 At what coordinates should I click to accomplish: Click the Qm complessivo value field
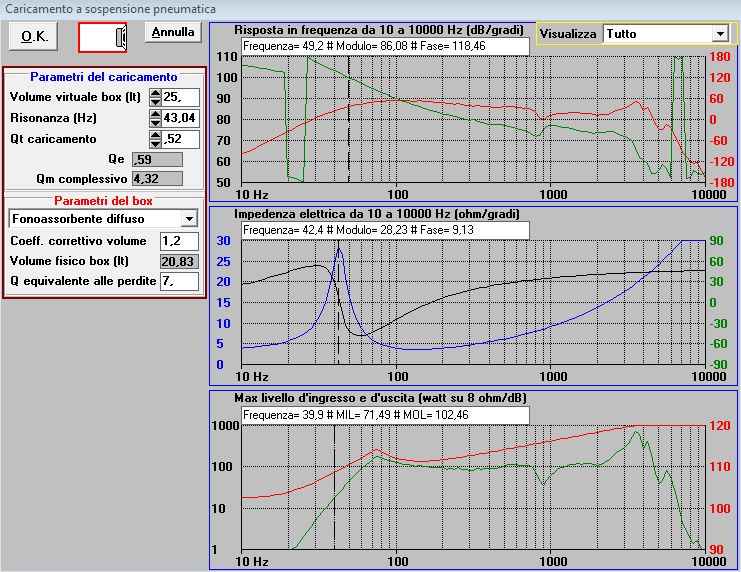click(x=157, y=179)
